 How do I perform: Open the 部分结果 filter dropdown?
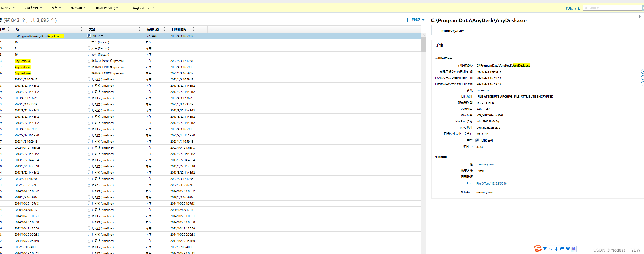(7, 8)
